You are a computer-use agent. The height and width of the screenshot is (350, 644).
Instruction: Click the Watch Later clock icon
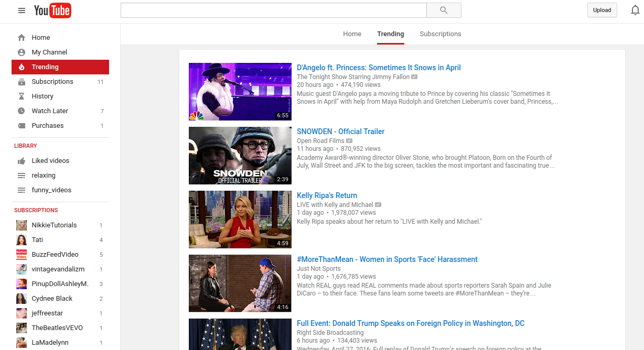pos(22,111)
